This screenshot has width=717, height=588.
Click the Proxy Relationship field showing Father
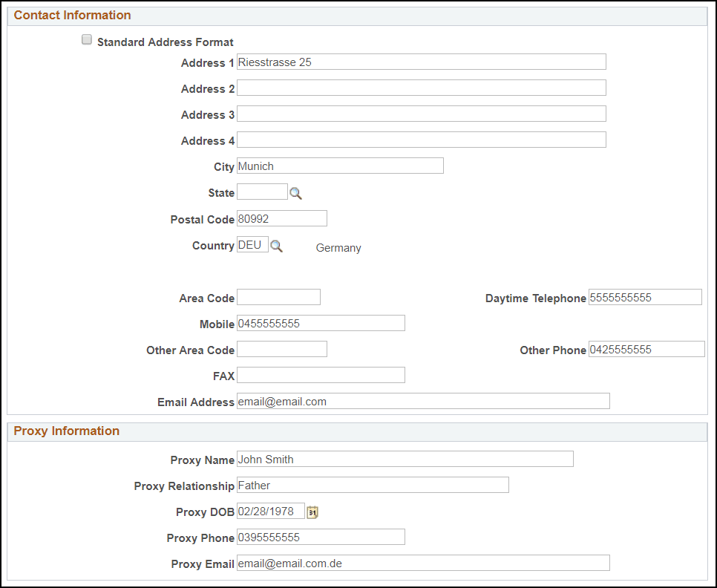(371, 485)
